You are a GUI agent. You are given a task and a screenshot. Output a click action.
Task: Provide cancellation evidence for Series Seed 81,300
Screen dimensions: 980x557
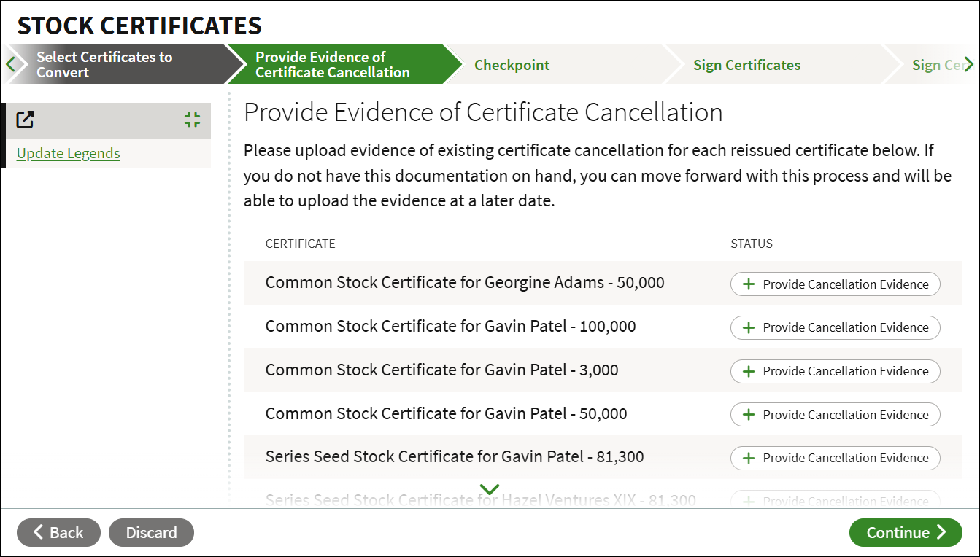pos(835,458)
